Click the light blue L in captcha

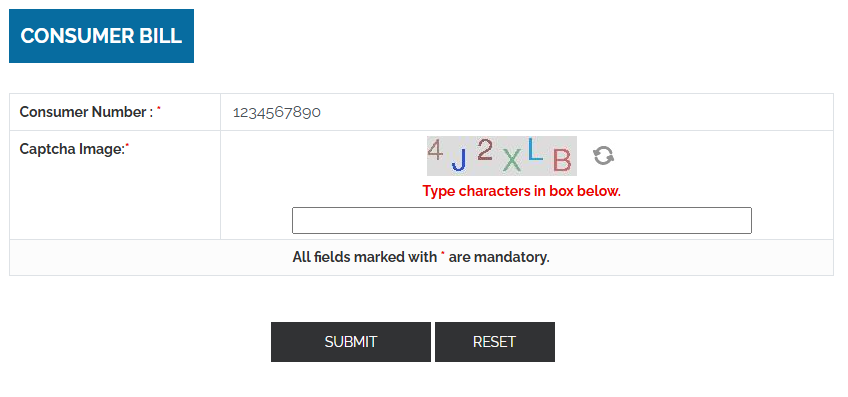(x=535, y=150)
